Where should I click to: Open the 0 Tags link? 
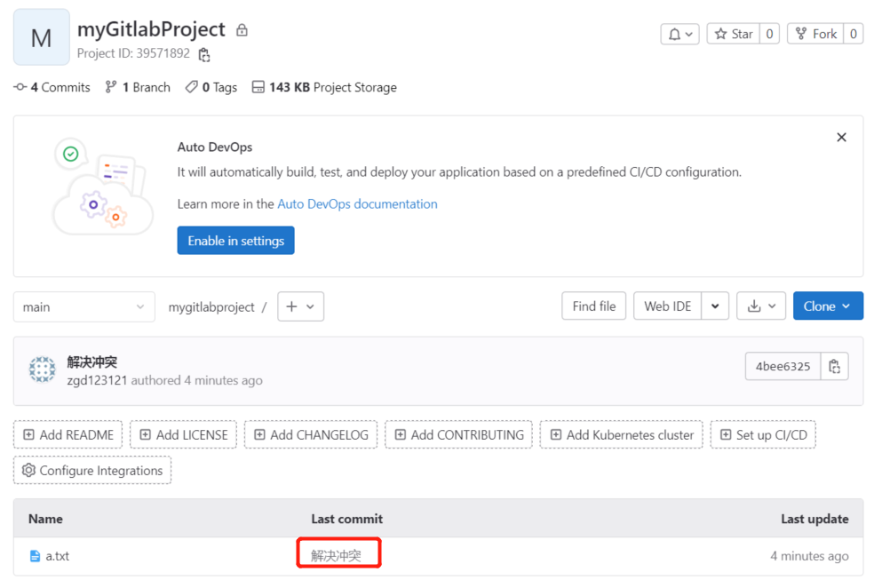(x=211, y=87)
